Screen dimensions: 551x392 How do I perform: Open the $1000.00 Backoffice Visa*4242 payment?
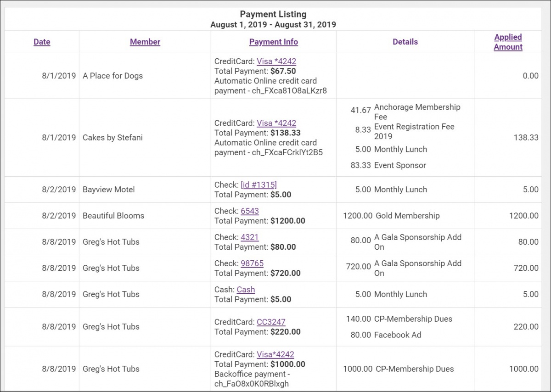point(275,354)
